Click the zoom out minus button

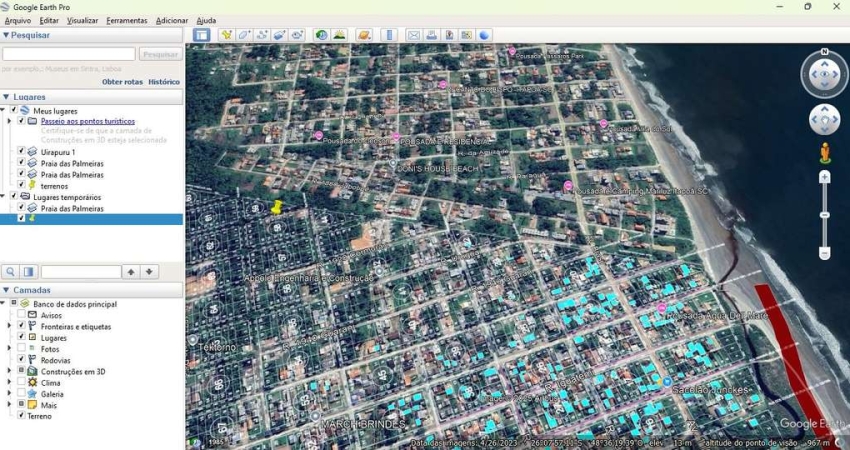(825, 253)
